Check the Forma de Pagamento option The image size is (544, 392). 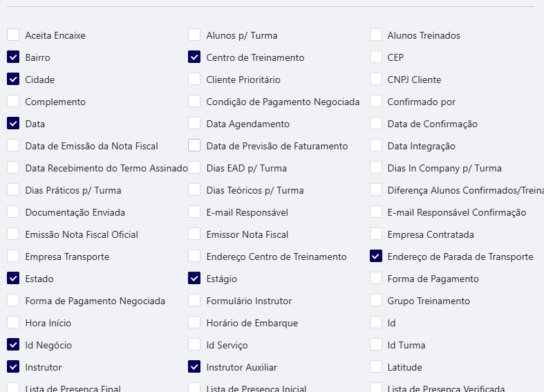[375, 279]
